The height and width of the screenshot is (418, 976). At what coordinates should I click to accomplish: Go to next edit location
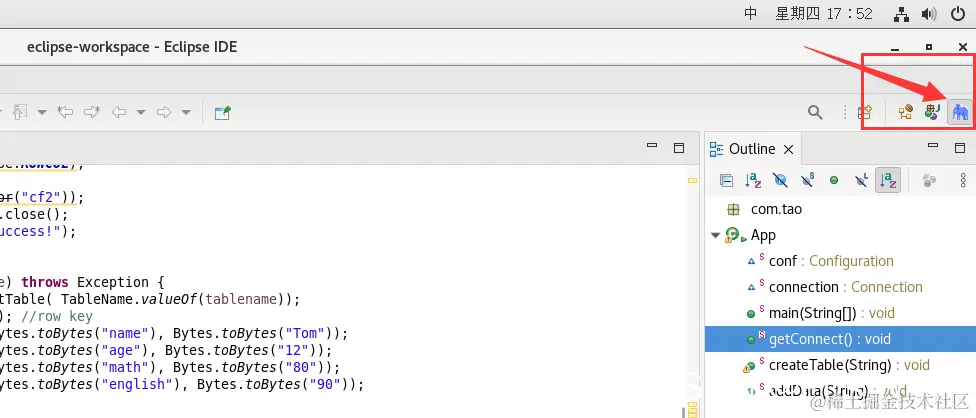coord(92,113)
